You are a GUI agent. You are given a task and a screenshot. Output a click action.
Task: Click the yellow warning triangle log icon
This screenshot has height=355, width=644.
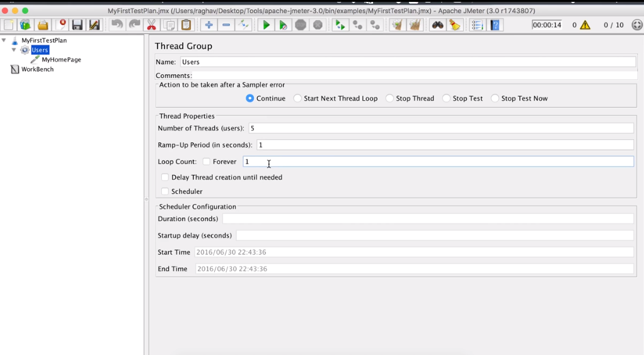[x=585, y=25]
